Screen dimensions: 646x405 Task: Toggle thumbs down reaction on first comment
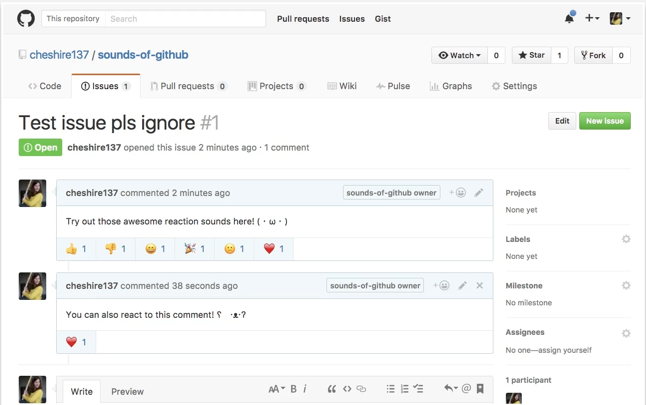(x=115, y=248)
